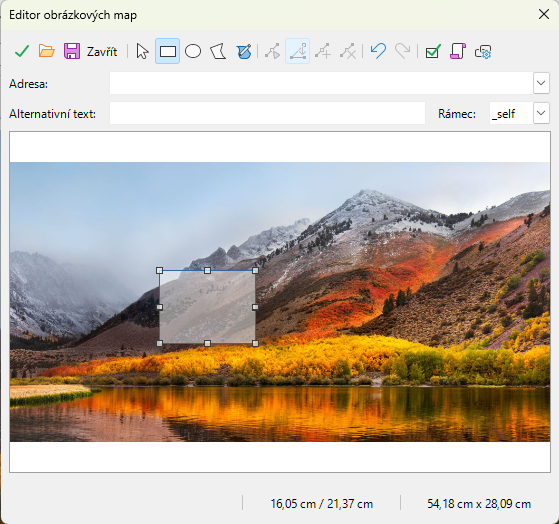Save the image map with floppy icon
The width and height of the screenshot is (559, 524).
pos(72,51)
